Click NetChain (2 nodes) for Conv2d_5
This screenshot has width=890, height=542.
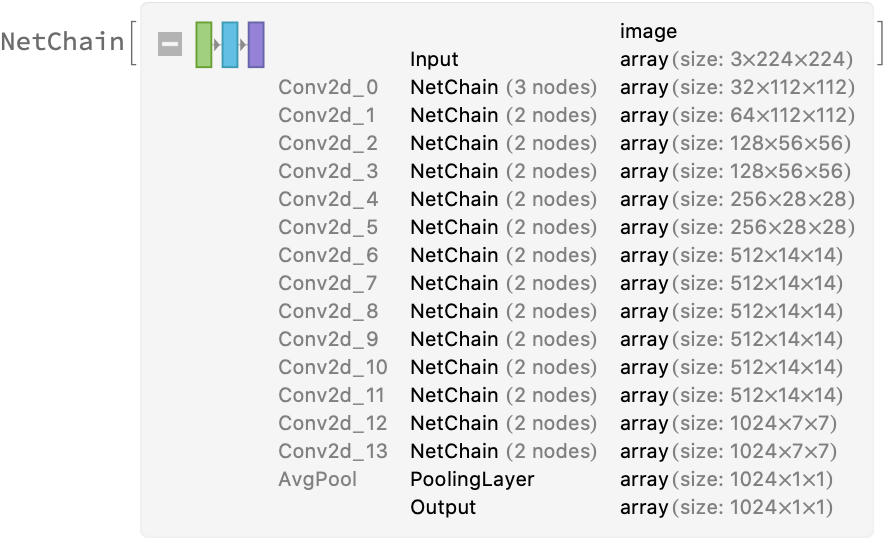[503, 228]
